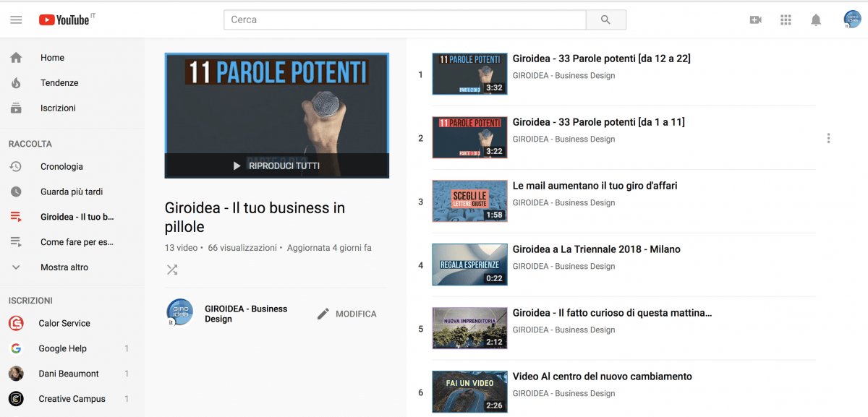Open Giroidea a La Triennale 2018 - Milano

point(596,249)
